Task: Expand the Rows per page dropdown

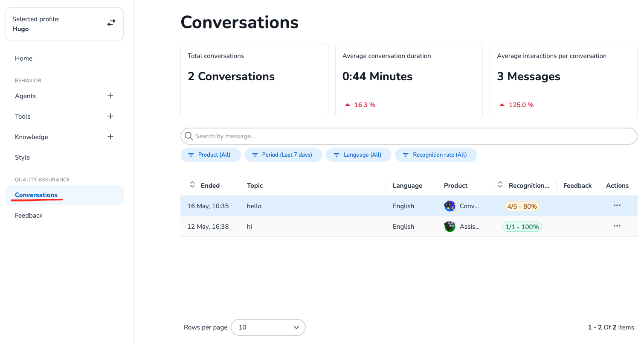Action: pyautogui.click(x=268, y=327)
